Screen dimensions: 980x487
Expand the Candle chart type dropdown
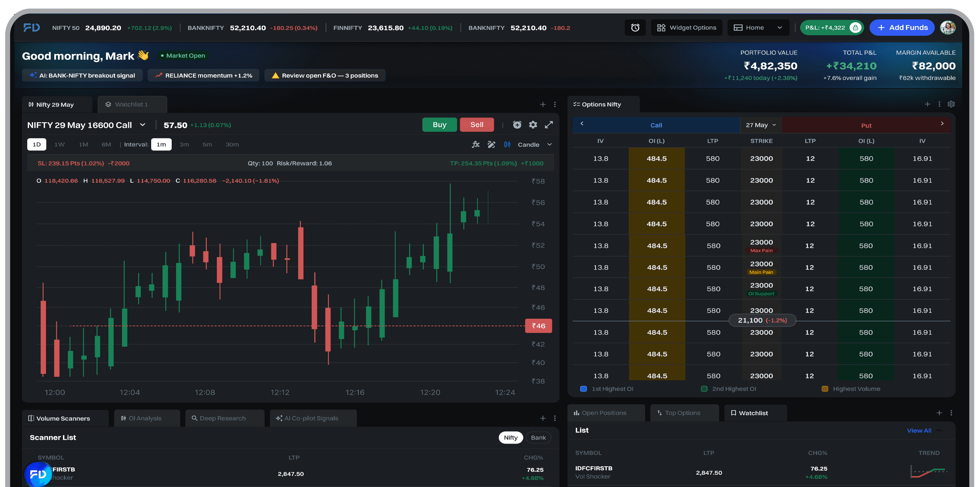[534, 145]
